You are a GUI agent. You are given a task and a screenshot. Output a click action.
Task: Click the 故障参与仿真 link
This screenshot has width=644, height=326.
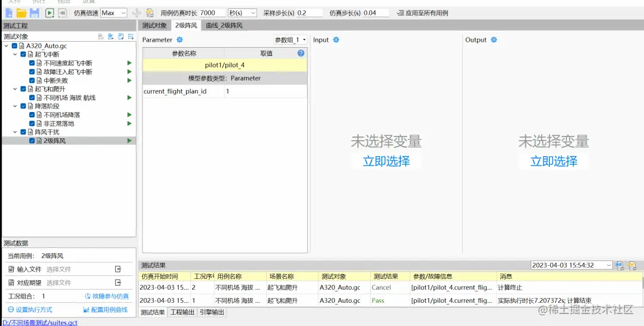[107, 296]
